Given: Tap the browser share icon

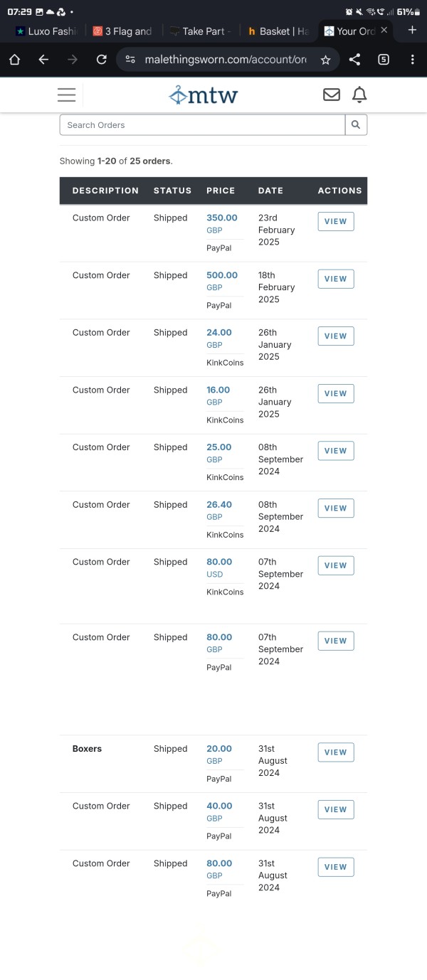Looking at the screenshot, I should pyautogui.click(x=354, y=60).
